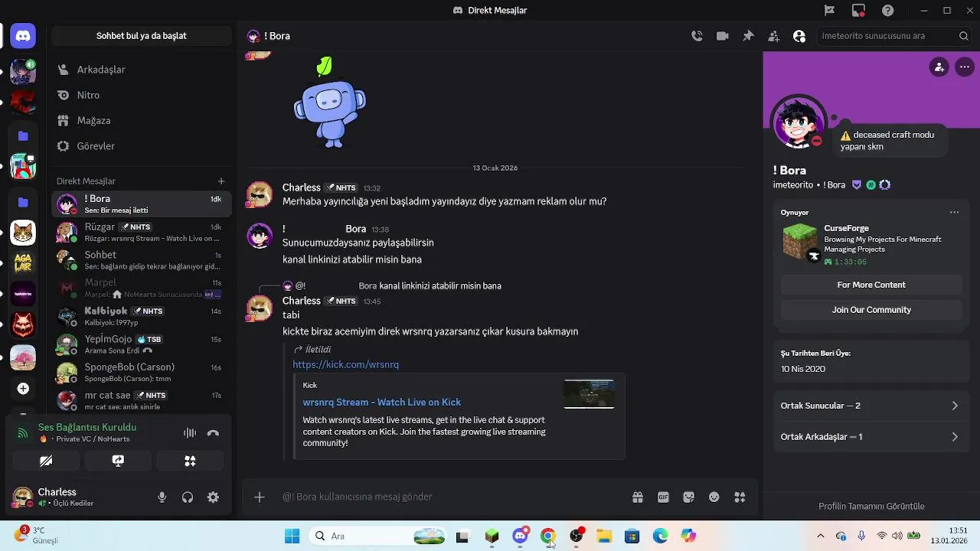Open Nitro page

[x=142, y=95]
